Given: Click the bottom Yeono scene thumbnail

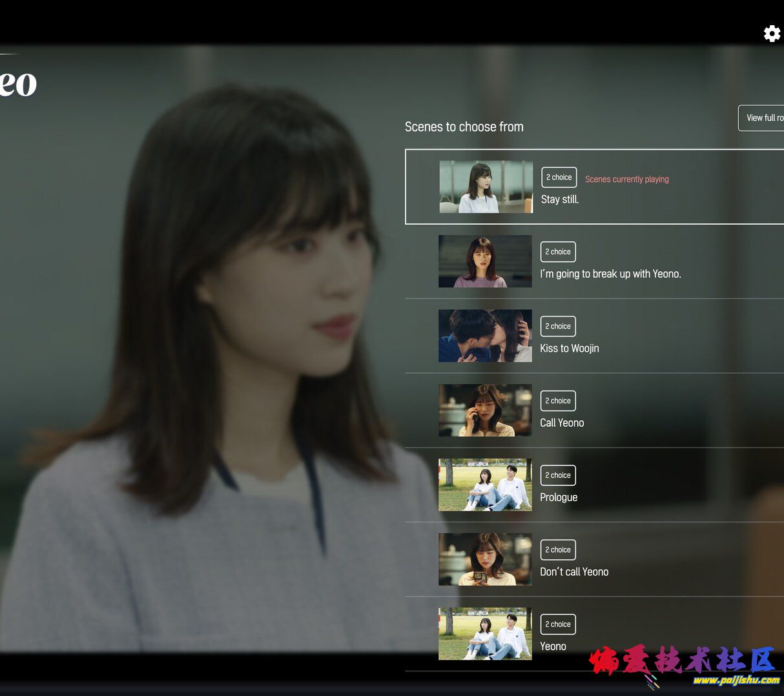Looking at the screenshot, I should 485,633.
